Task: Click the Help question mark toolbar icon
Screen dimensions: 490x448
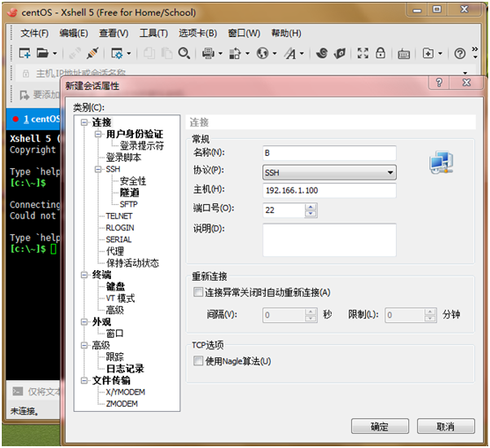Action: click(x=460, y=54)
